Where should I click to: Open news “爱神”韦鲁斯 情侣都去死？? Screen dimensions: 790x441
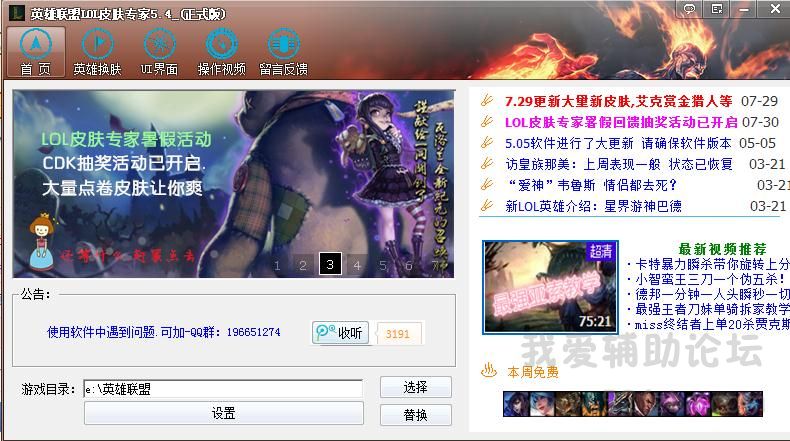(x=591, y=185)
